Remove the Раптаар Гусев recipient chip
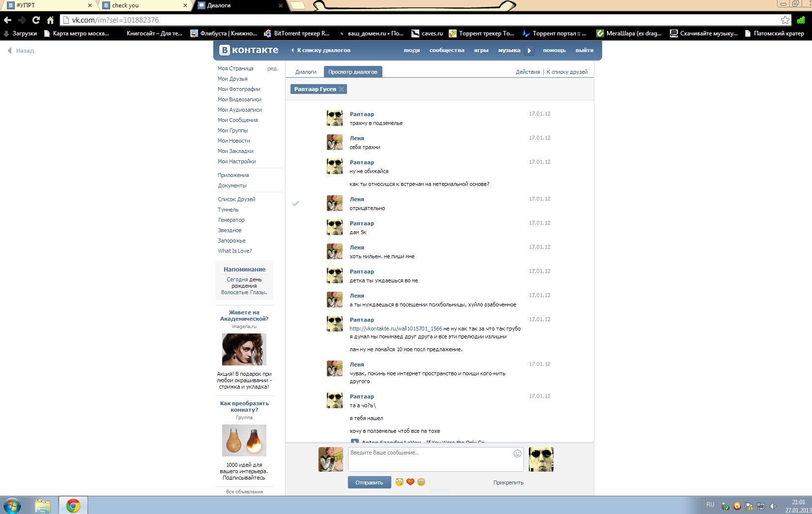Viewport: 812px width, 514px height. click(342, 89)
